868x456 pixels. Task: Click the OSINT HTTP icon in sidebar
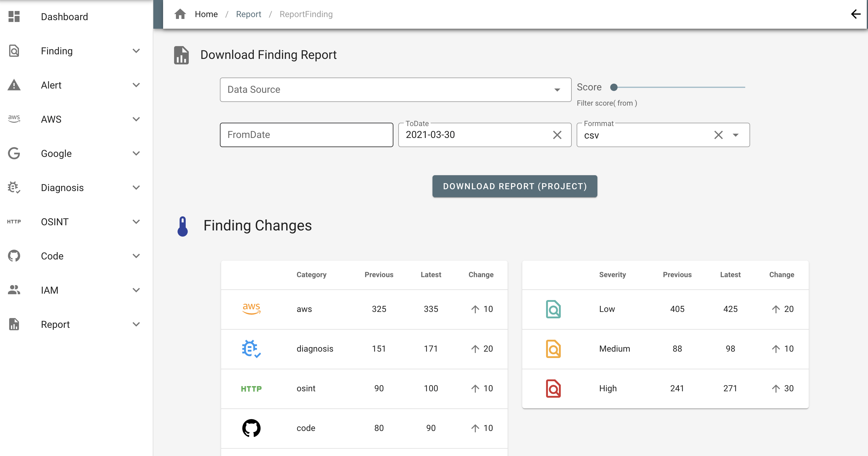click(14, 222)
